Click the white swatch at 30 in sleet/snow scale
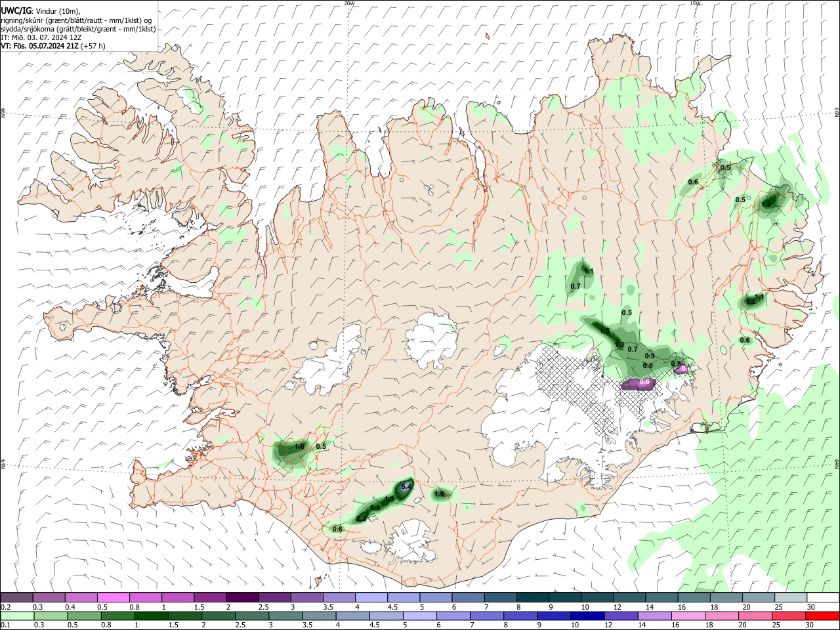 (823, 597)
